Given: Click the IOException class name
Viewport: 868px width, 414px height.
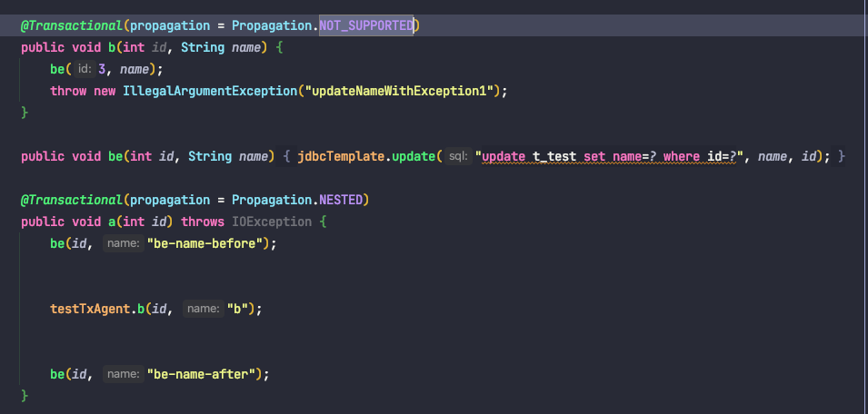Looking at the screenshot, I should 272,222.
